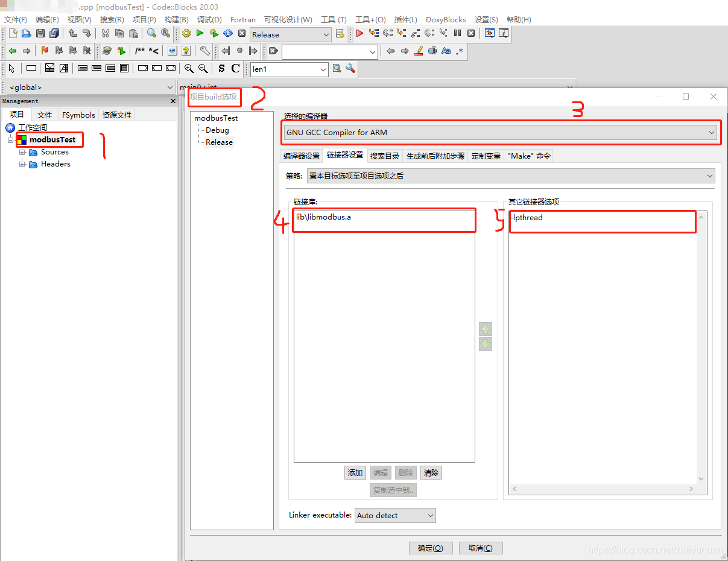The image size is (728, 561).
Task: Click the 确定(O) button
Action: click(x=431, y=548)
